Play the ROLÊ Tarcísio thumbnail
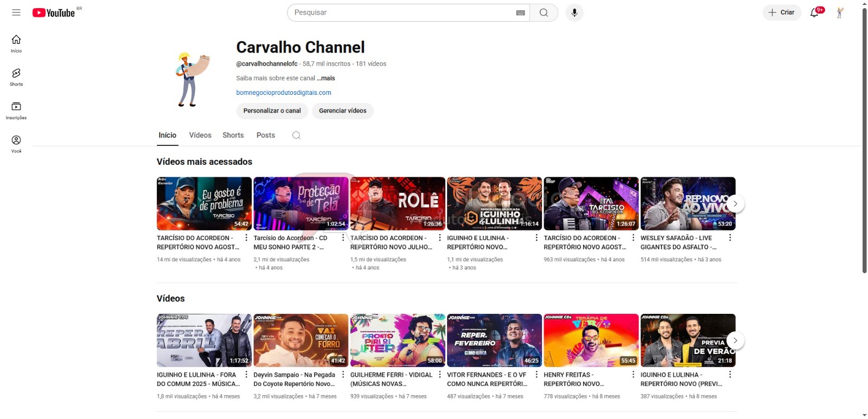Image resolution: width=868 pixels, height=419 pixels. click(398, 204)
